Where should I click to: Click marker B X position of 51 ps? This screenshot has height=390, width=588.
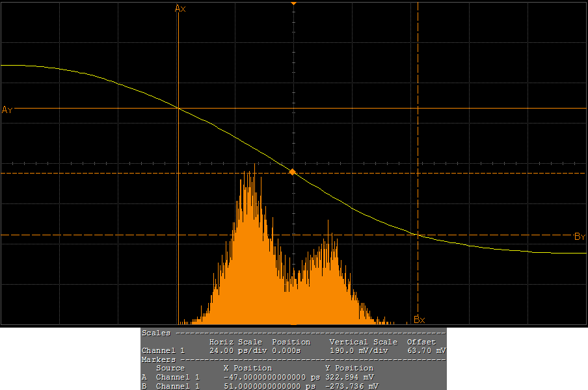tap(271, 386)
